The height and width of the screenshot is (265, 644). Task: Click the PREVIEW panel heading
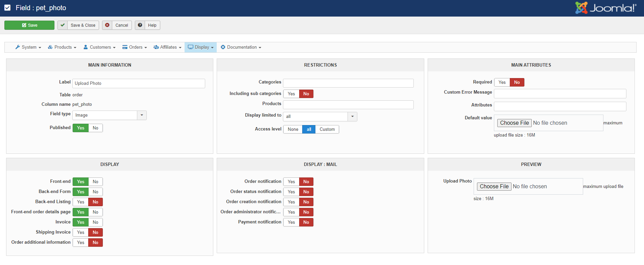tap(531, 164)
